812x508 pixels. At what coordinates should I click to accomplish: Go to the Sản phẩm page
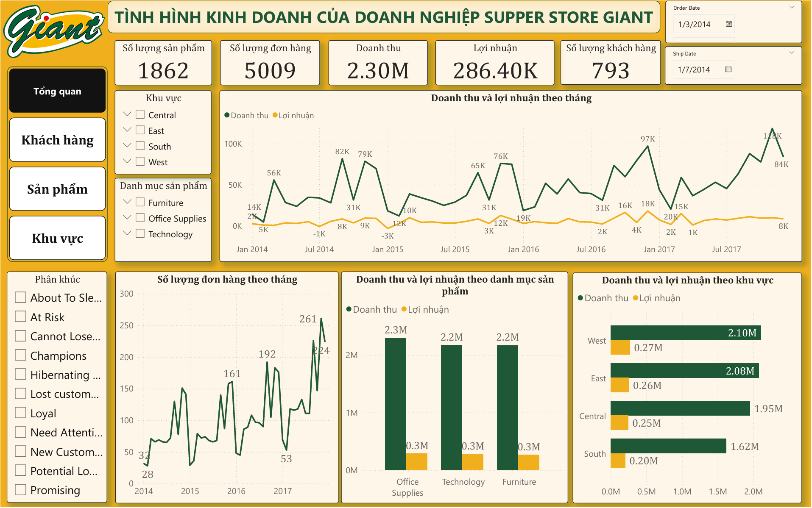tap(57, 189)
